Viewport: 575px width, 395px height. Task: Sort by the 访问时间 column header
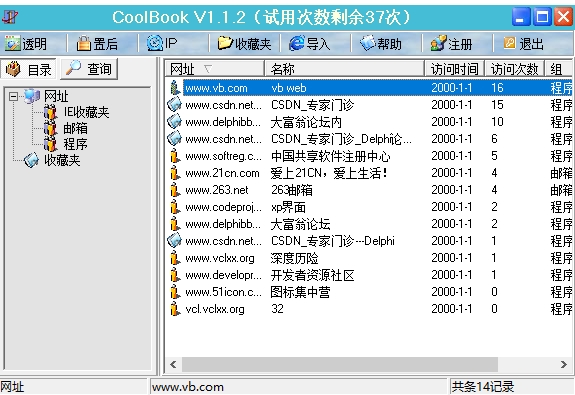click(455, 69)
